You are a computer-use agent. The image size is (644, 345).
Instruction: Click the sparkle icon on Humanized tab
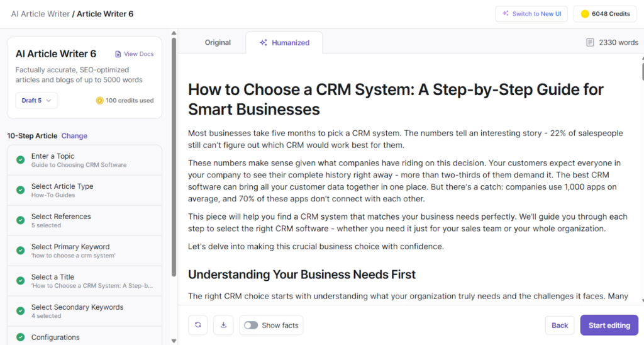[x=264, y=42]
